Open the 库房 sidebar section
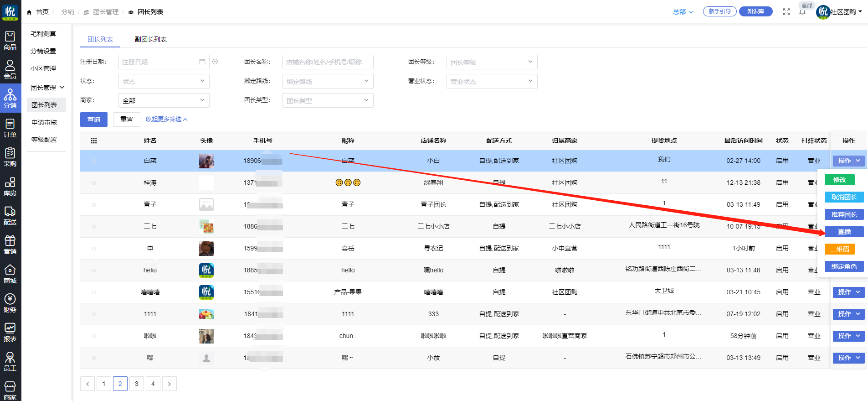The height and width of the screenshot is (401, 868). (10, 187)
